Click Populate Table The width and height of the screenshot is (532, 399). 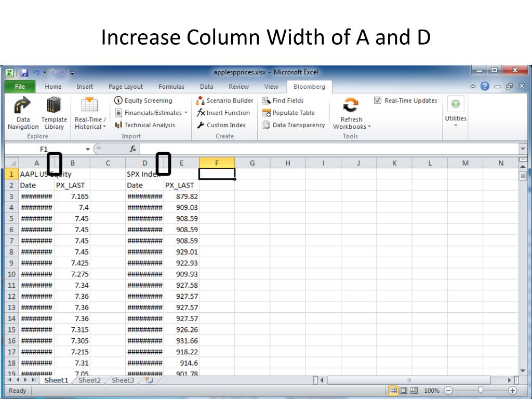pos(288,113)
